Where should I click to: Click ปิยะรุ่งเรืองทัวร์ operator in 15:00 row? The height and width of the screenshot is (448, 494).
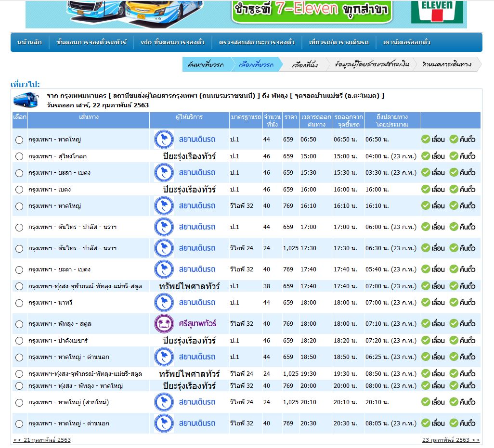[x=189, y=156]
